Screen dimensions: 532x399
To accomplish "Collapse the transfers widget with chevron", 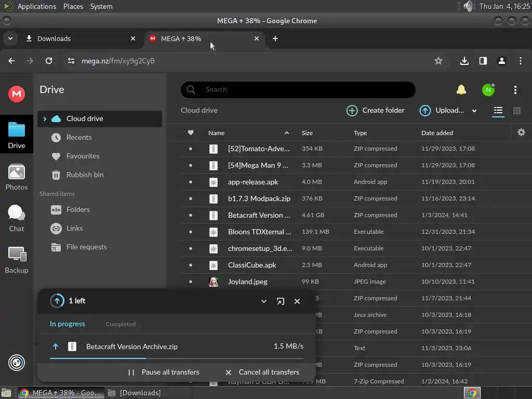I will point(263,301).
